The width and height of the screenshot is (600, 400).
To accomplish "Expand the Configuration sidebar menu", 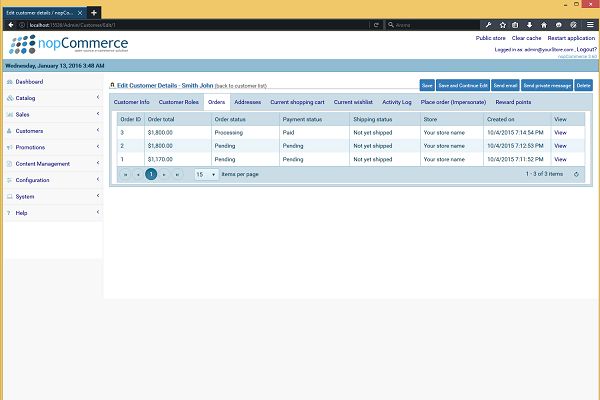I will pos(97,180).
